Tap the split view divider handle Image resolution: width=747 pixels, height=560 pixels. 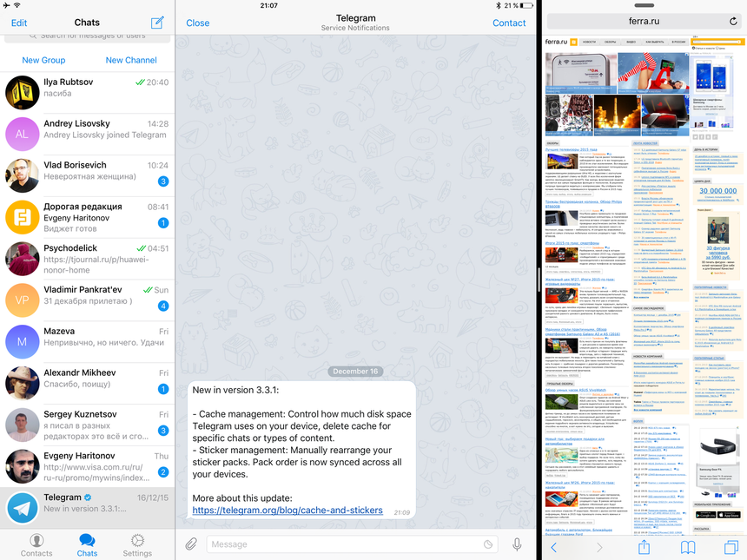[x=539, y=280]
